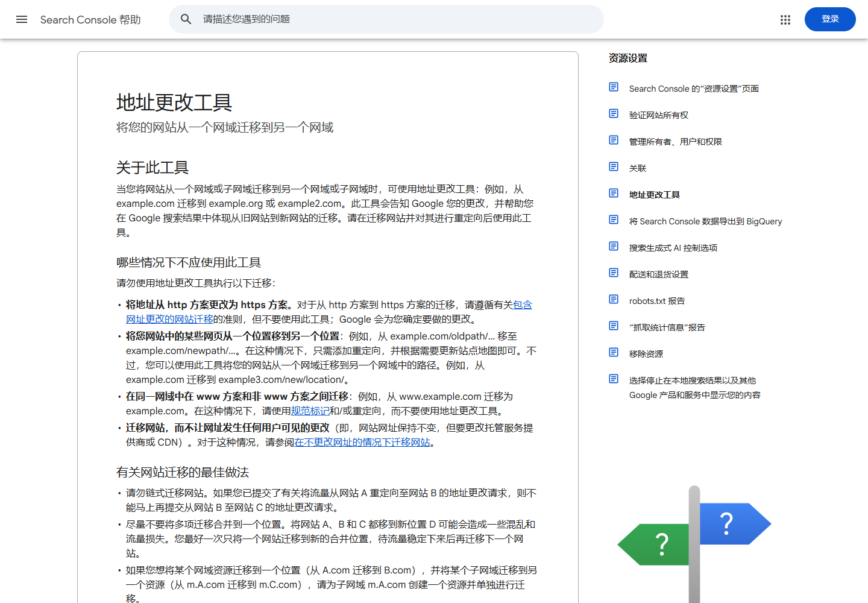
Task: Click the 关于此工具 section heading
Action: [x=153, y=168]
